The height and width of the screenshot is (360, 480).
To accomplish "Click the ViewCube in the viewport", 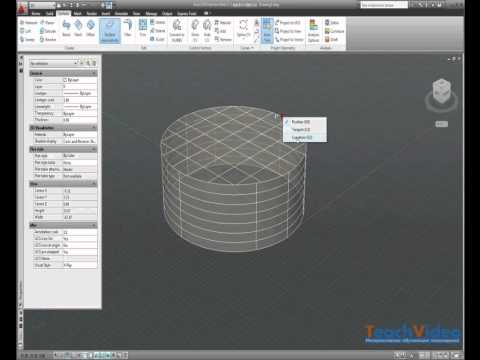I will (441, 91).
